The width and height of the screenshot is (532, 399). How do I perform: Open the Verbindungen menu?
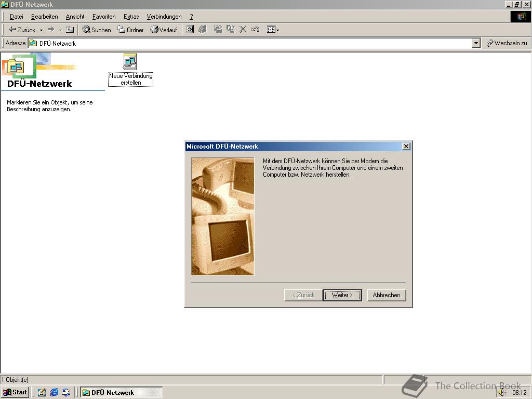pos(164,17)
